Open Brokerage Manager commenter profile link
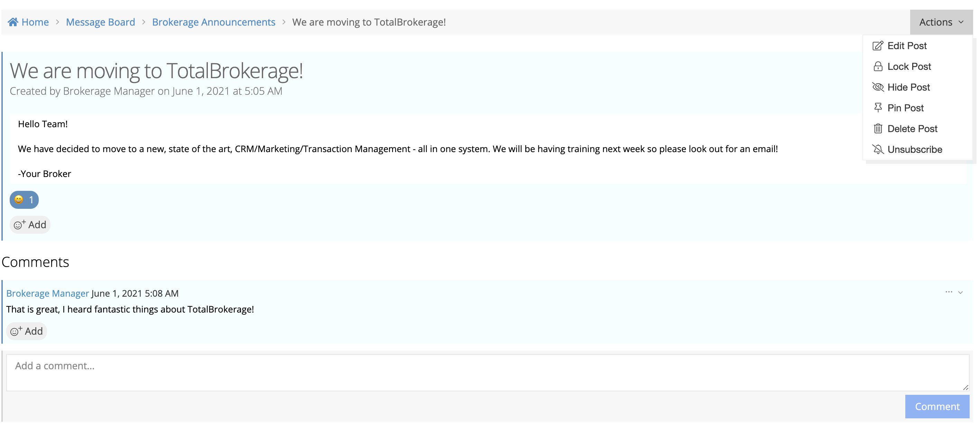 pos(48,293)
